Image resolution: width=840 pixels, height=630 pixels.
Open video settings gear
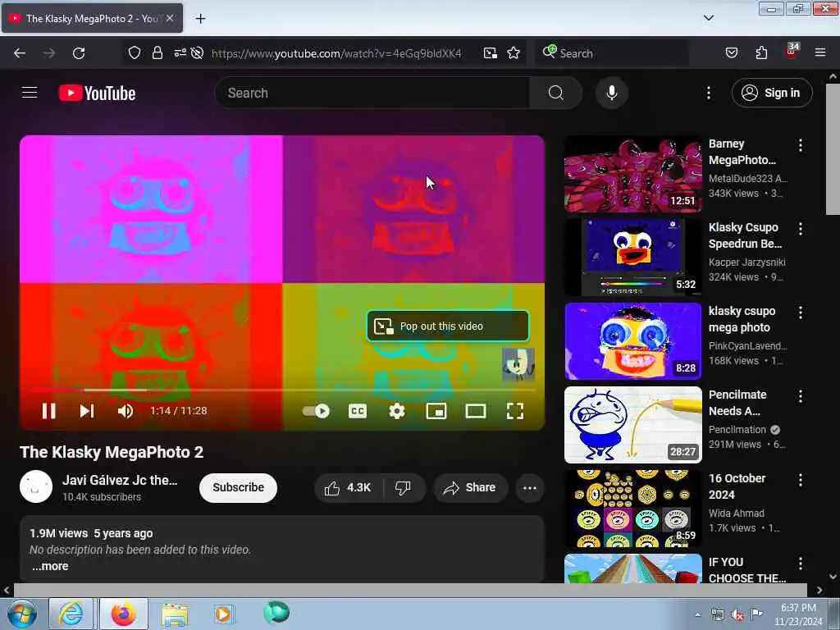397,411
